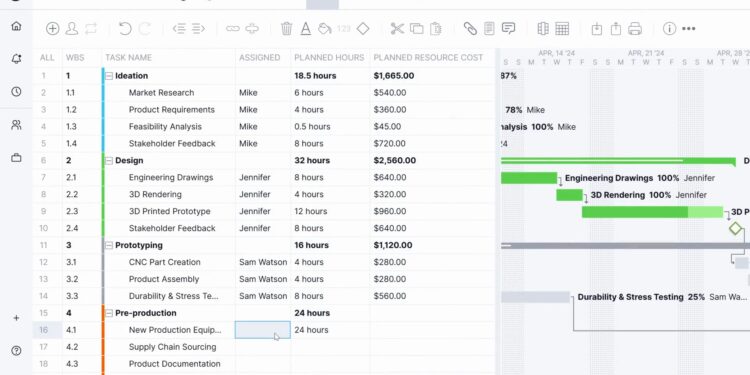
Task: Click the assign person icon in toolbar
Action: 72,29
